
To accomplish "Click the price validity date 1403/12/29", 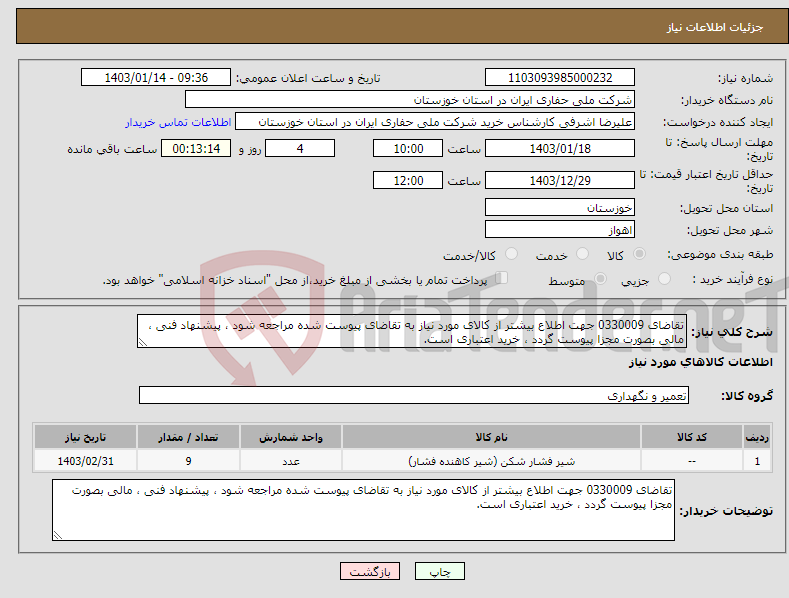I will pos(560,180).
